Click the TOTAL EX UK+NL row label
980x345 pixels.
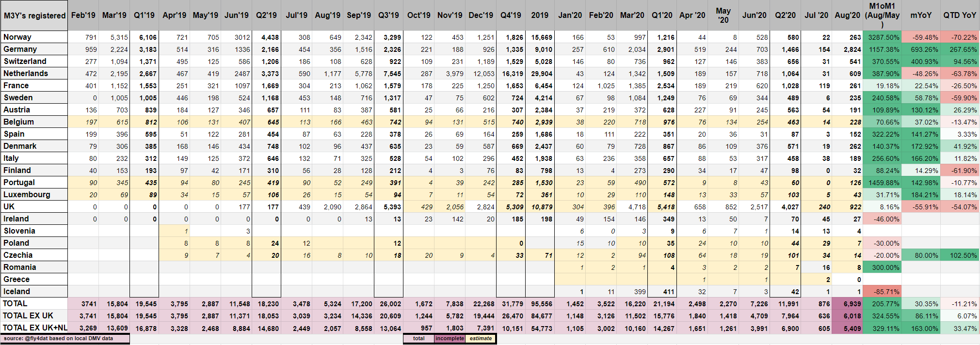(34, 328)
